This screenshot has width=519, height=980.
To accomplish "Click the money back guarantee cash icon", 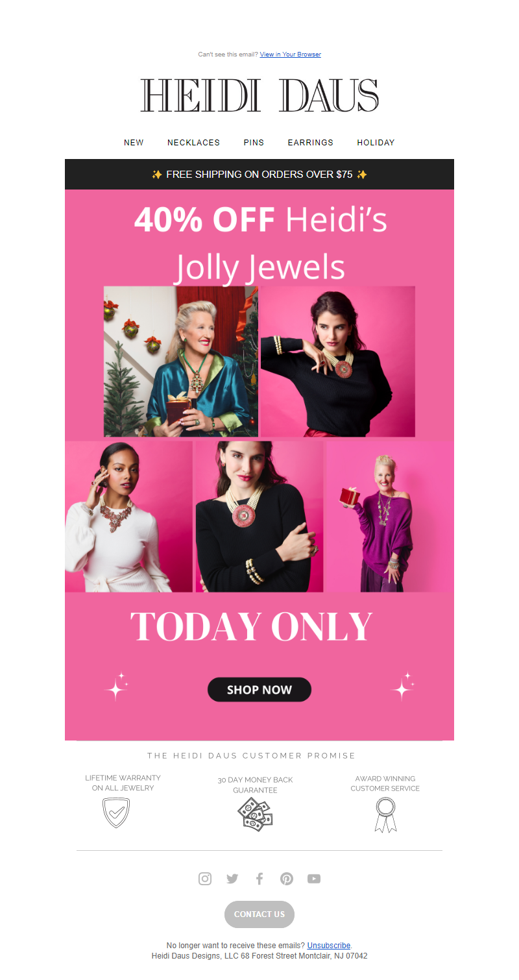I will click(255, 813).
